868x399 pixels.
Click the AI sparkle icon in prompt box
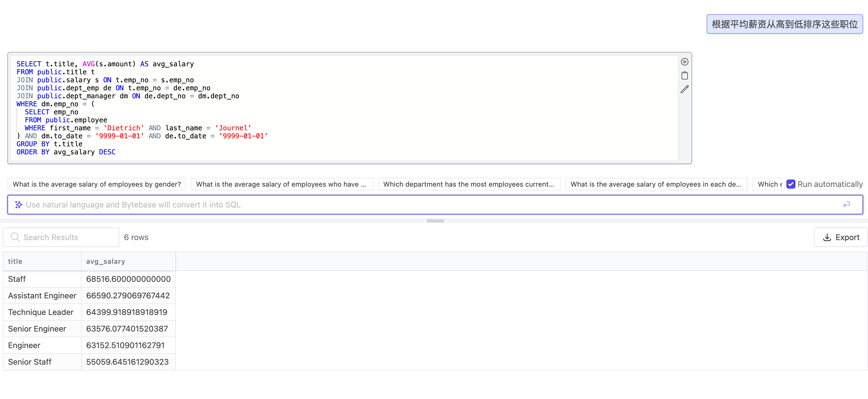[19, 205]
